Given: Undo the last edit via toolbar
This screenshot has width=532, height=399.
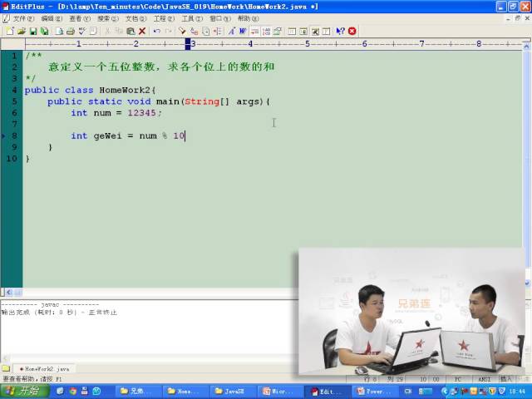Looking at the screenshot, I should 157,32.
